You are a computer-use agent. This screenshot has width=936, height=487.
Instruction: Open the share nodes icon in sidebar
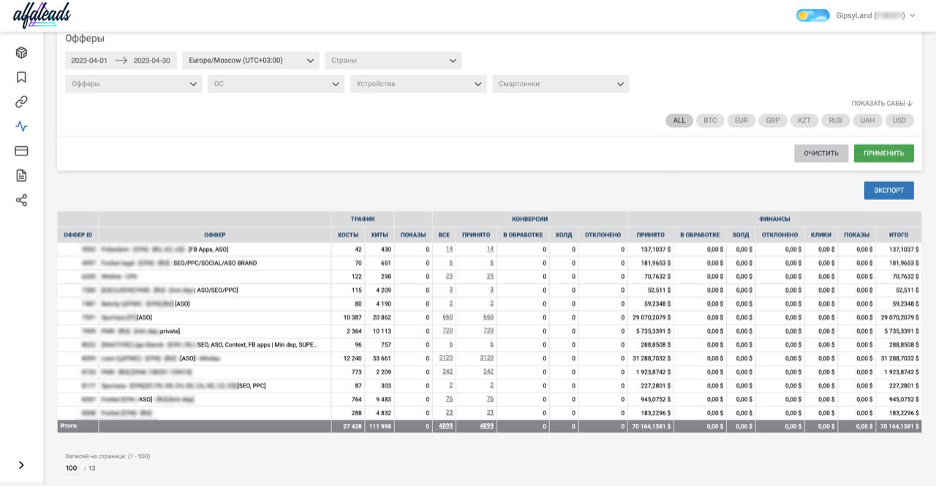click(x=21, y=200)
